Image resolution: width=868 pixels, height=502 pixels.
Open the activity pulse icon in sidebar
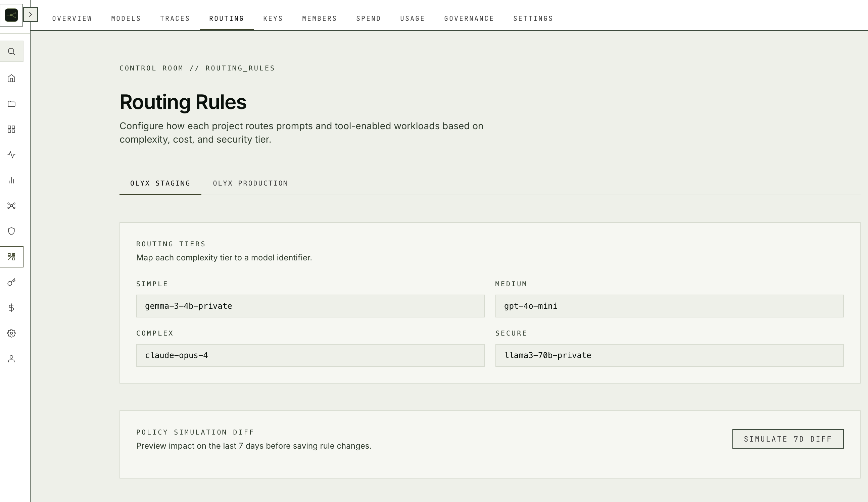click(x=11, y=155)
